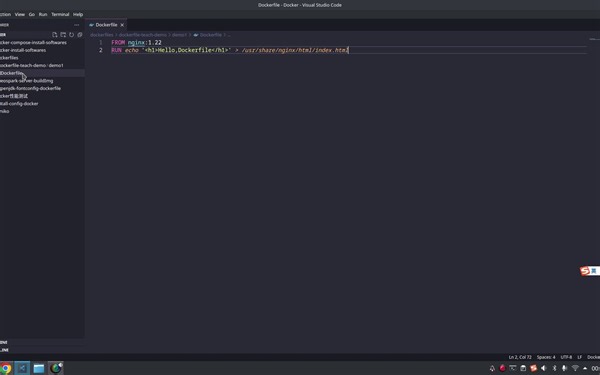Screen dimensions: 600x375
Task: Click the volume speaker tray icon
Action: click(543, 368)
